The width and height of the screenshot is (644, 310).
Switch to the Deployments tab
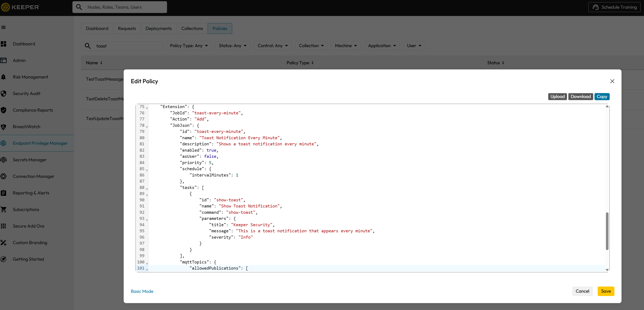pos(159,29)
